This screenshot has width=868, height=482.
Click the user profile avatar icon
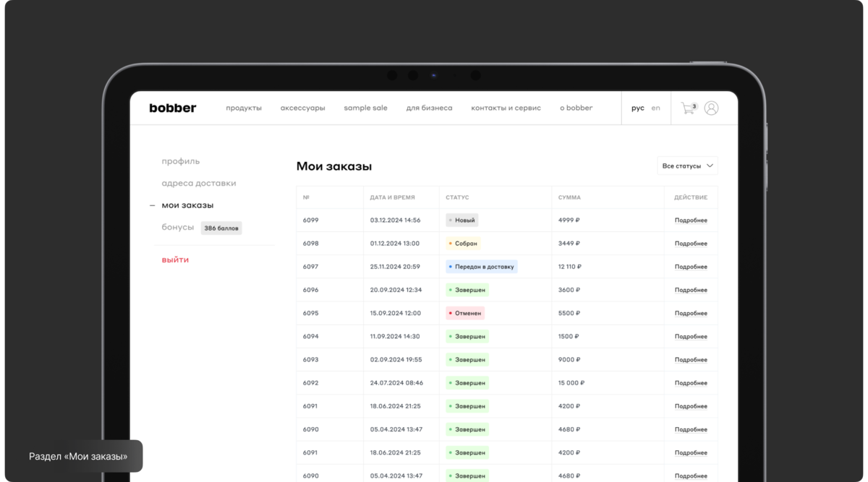click(711, 108)
